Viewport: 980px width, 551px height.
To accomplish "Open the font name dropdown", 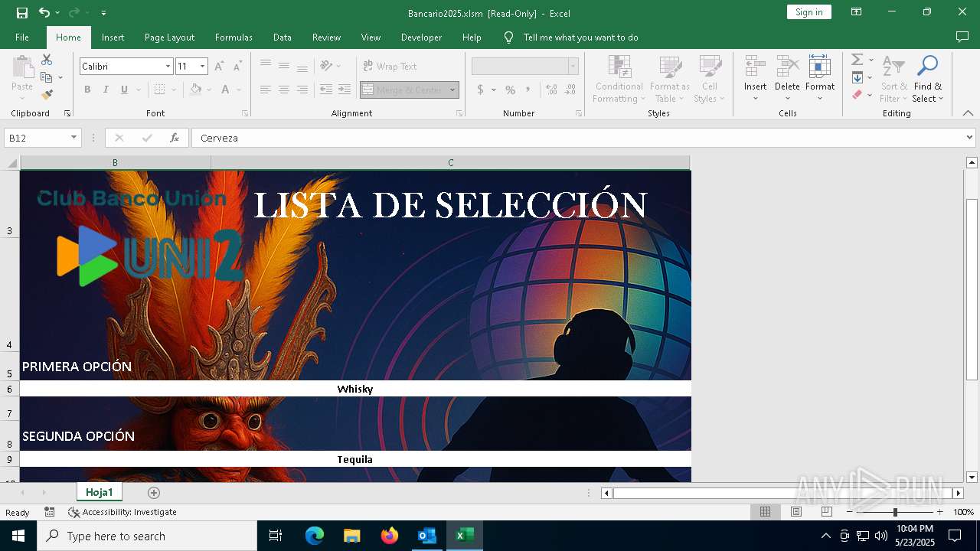I will tap(168, 67).
